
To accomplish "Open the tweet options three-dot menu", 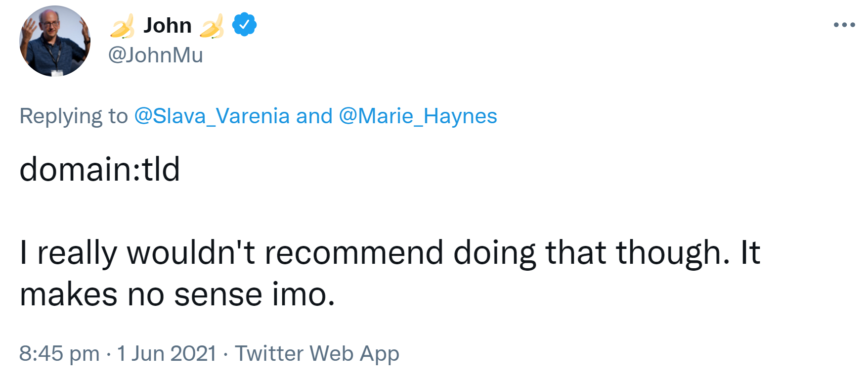I will click(844, 25).
